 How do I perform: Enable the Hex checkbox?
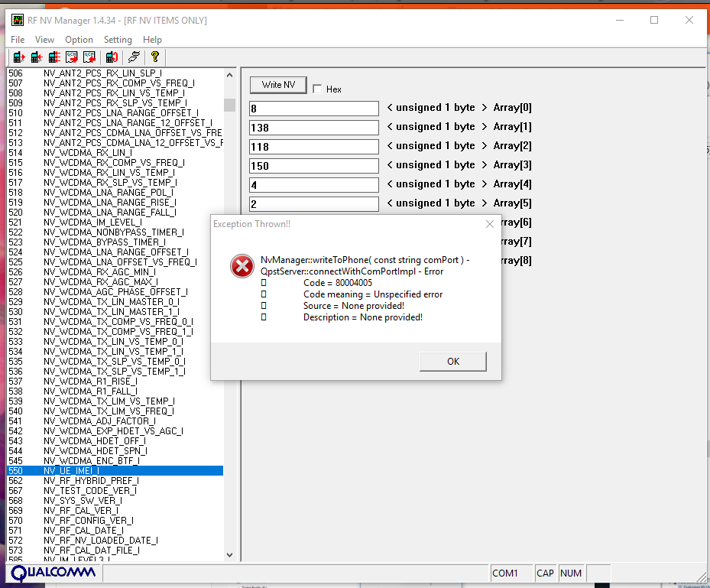(x=317, y=89)
